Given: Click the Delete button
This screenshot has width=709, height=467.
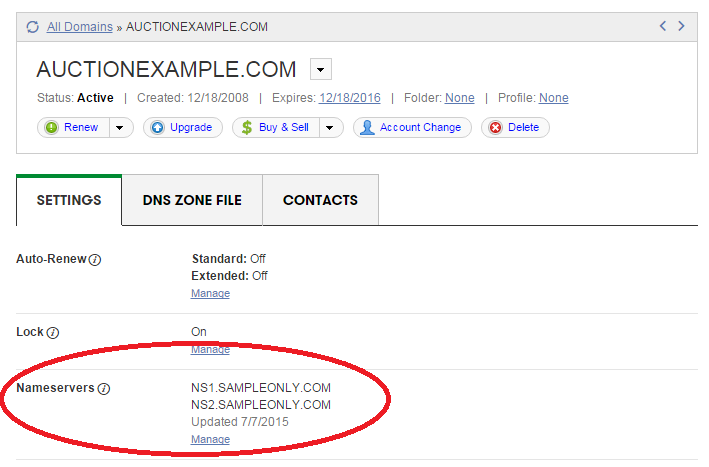Looking at the screenshot, I should (515, 127).
